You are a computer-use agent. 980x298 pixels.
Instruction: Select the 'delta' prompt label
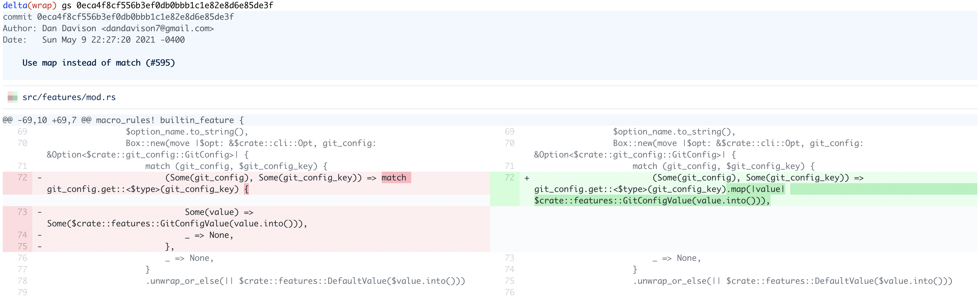[16, 5]
